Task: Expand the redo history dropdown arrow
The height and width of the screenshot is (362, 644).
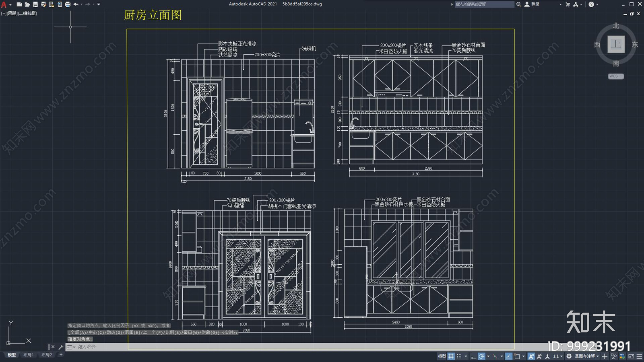Action: [94, 4]
